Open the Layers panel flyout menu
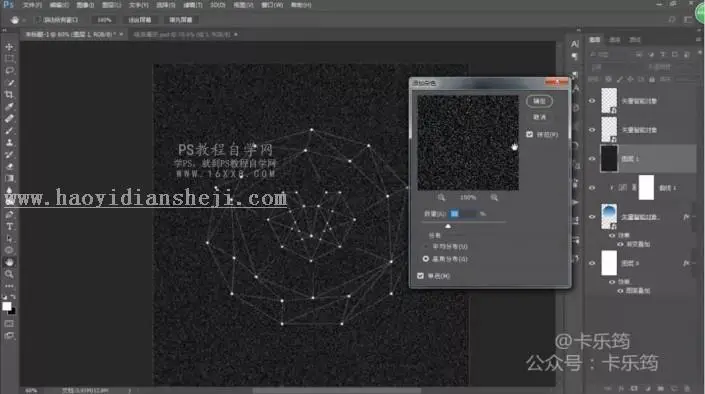The width and height of the screenshot is (705, 394). click(698, 40)
